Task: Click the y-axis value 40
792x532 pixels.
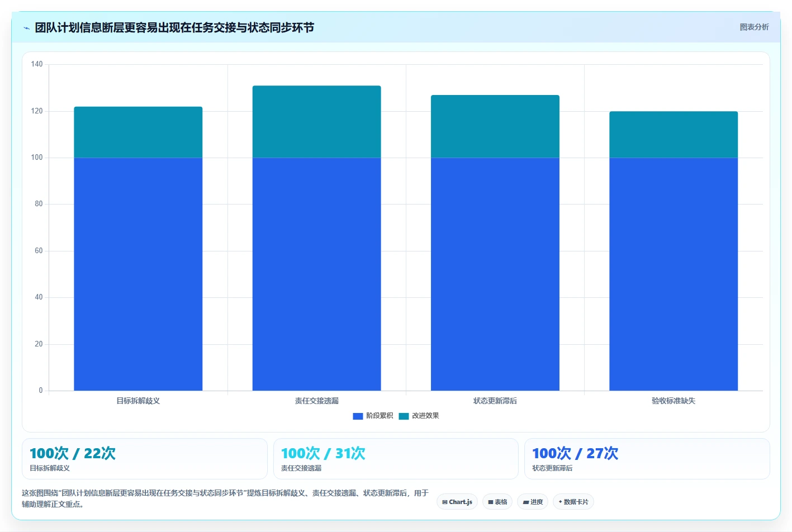Action: (39, 297)
